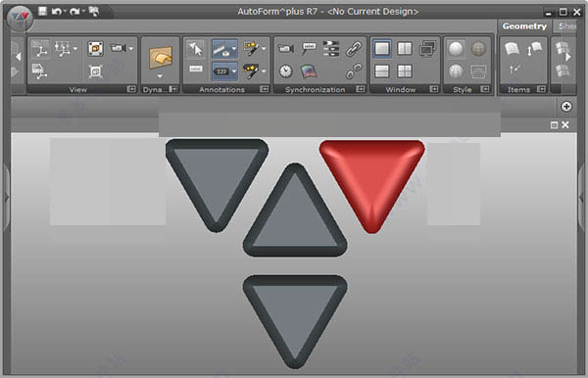Click the surface sheet icon in Items group

coord(512,48)
